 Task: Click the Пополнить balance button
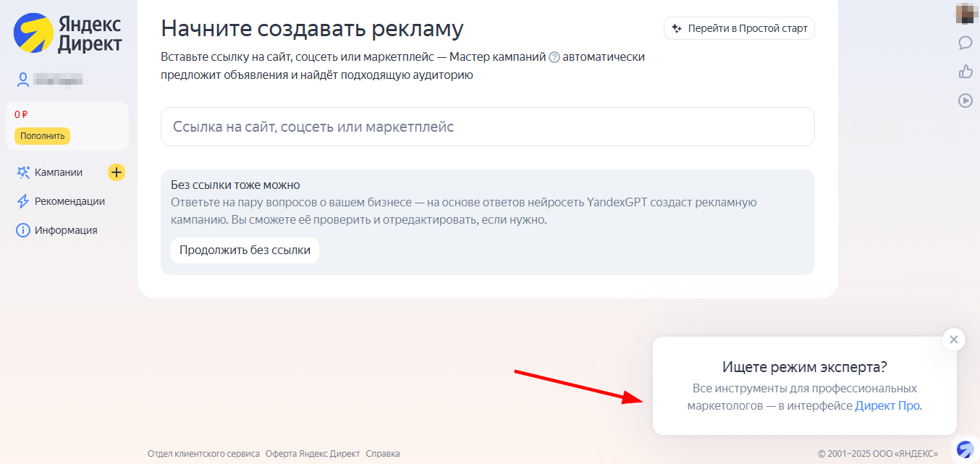click(42, 135)
